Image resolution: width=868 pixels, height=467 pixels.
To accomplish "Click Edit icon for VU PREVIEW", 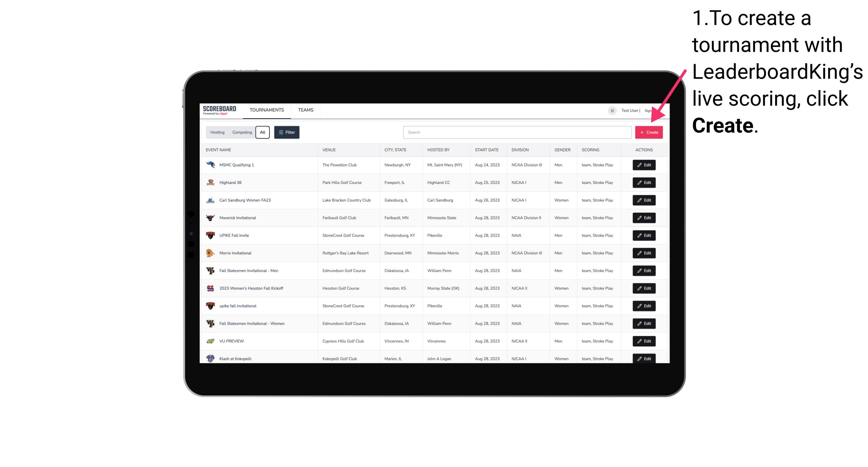I will pyautogui.click(x=644, y=341).
